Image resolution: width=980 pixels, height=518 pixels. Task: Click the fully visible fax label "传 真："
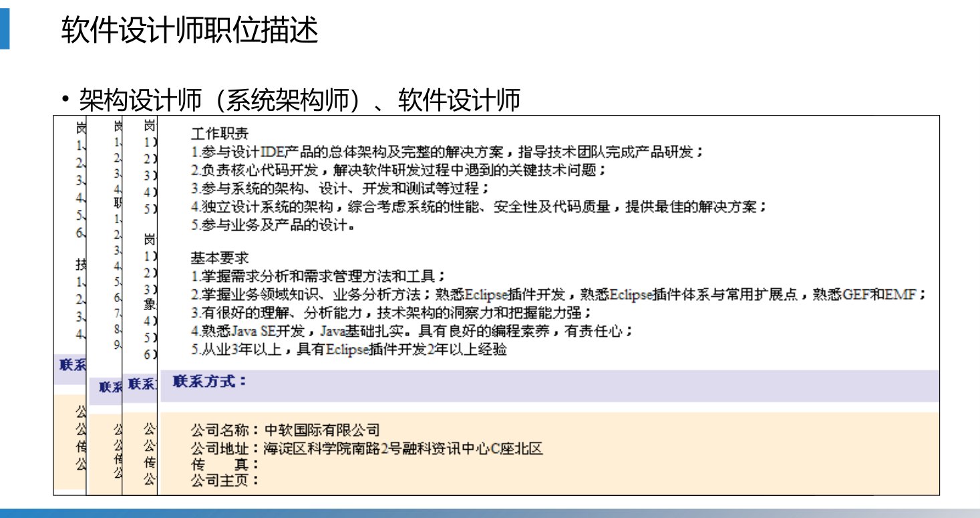point(224,465)
